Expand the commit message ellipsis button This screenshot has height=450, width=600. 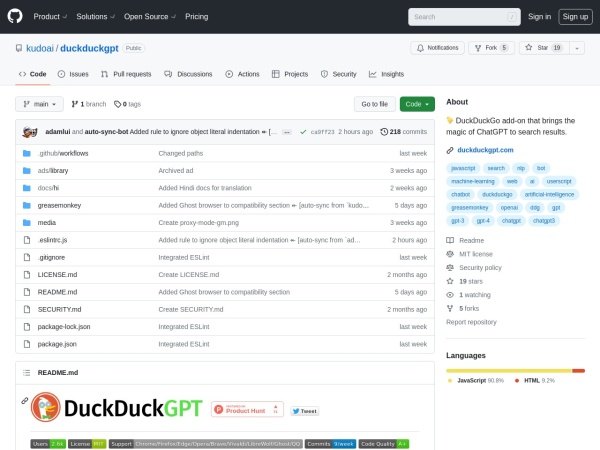tap(287, 132)
